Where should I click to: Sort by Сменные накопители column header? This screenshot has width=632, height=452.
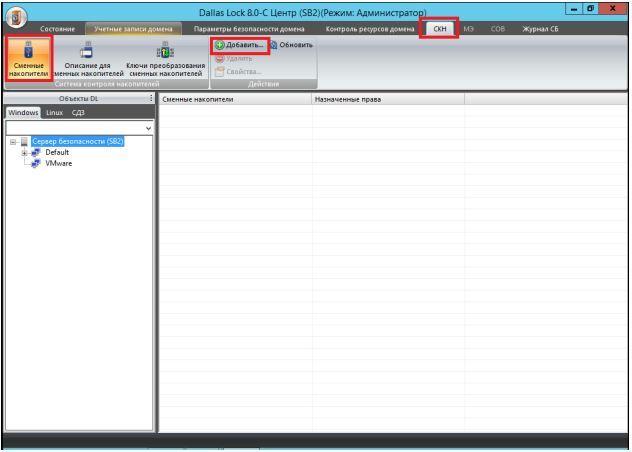(235, 99)
